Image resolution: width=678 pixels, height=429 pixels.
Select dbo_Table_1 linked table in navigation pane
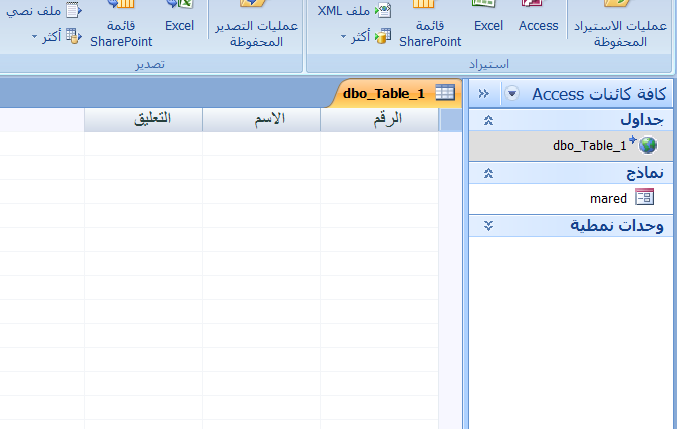[x=571, y=146]
